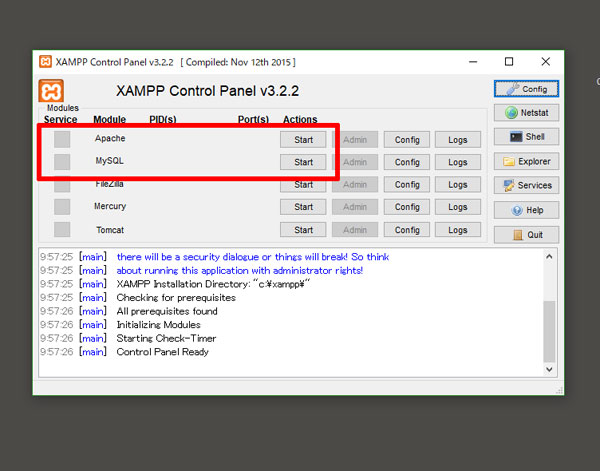600x471 pixels.
Task: Click the log scrollbar down arrow
Action: [x=549, y=369]
